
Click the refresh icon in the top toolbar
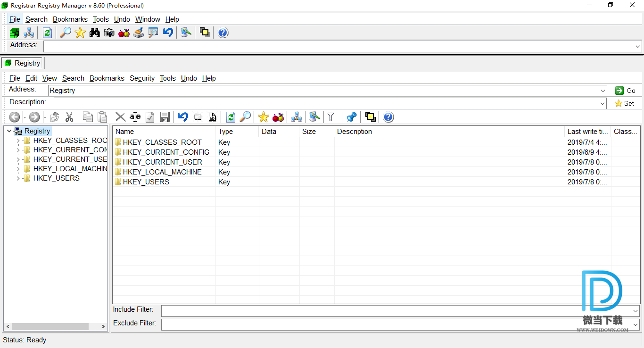(x=47, y=33)
